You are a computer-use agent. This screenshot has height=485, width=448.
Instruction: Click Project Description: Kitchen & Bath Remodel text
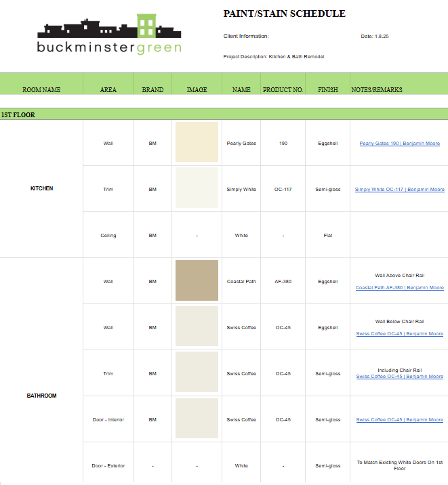point(274,57)
